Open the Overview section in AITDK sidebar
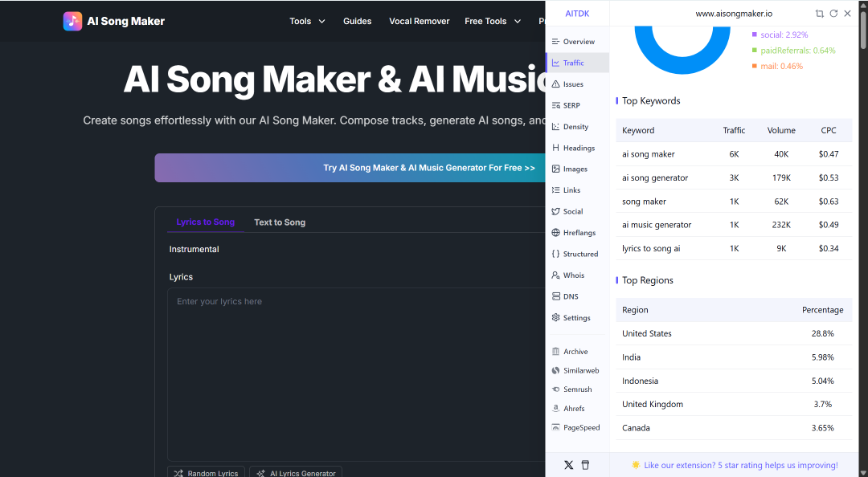The height and width of the screenshot is (477, 868). (577, 42)
